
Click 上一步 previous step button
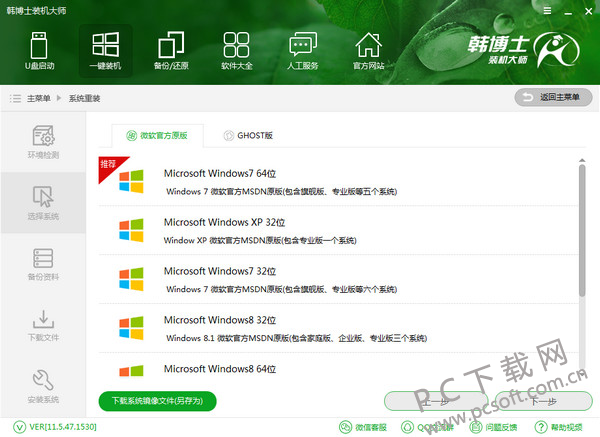pos(435,401)
